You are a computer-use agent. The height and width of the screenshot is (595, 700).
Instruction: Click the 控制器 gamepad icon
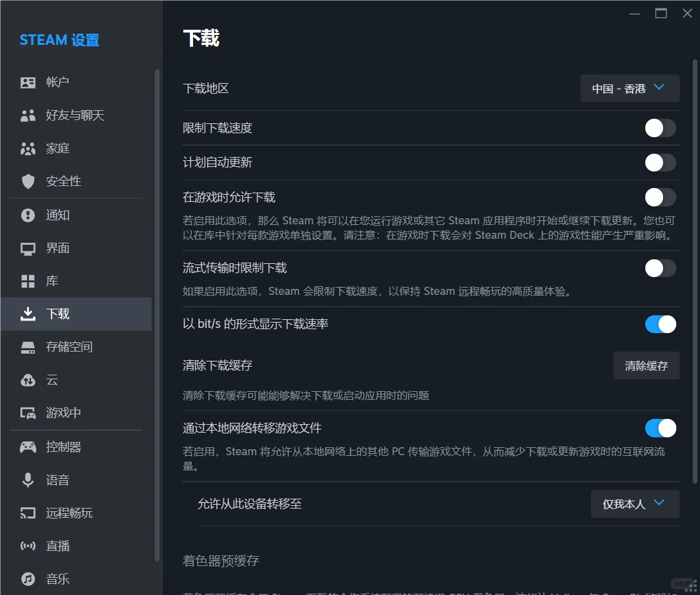[28, 447]
